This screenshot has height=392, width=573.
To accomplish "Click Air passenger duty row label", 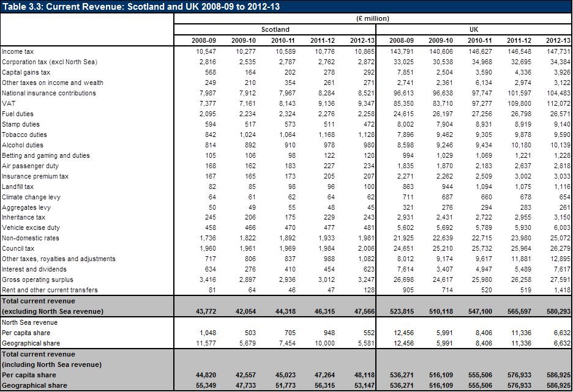I will tap(30, 166).
